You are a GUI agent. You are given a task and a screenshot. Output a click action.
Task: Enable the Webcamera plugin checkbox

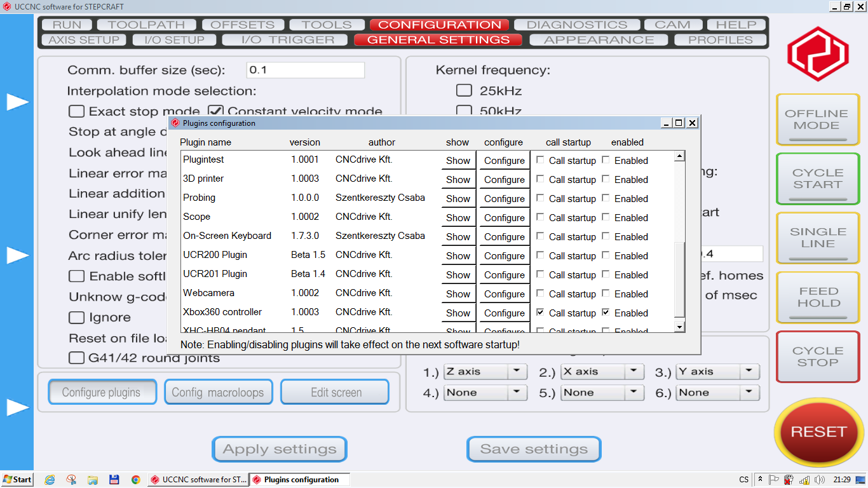[606, 294]
